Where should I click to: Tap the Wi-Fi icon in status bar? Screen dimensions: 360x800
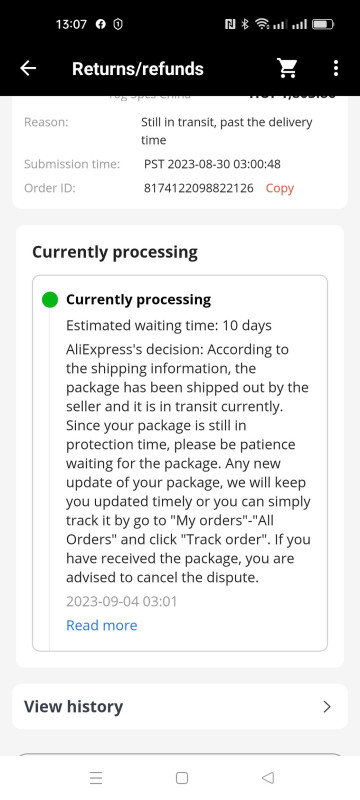(x=262, y=24)
